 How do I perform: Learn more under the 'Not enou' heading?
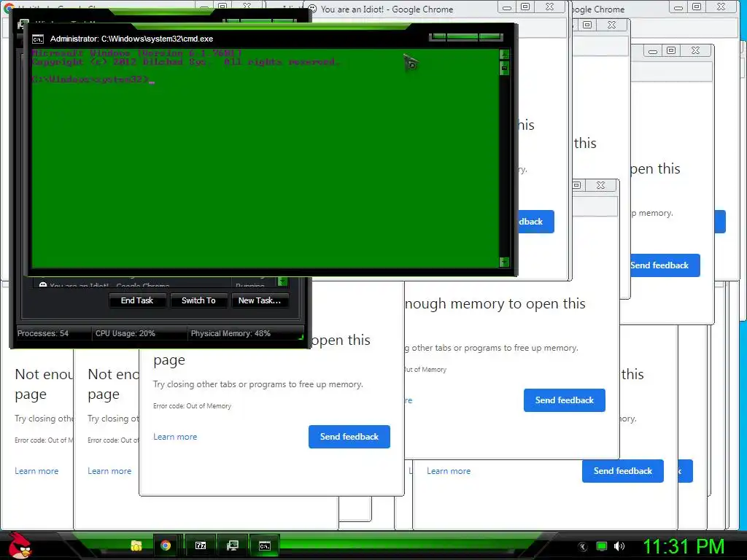pos(36,471)
